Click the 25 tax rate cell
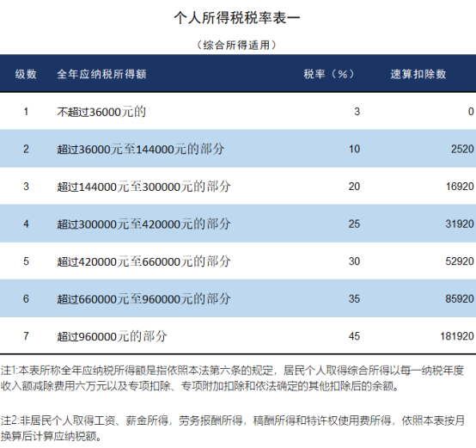Image resolution: width=476 pixels, height=448 pixels. (x=354, y=224)
